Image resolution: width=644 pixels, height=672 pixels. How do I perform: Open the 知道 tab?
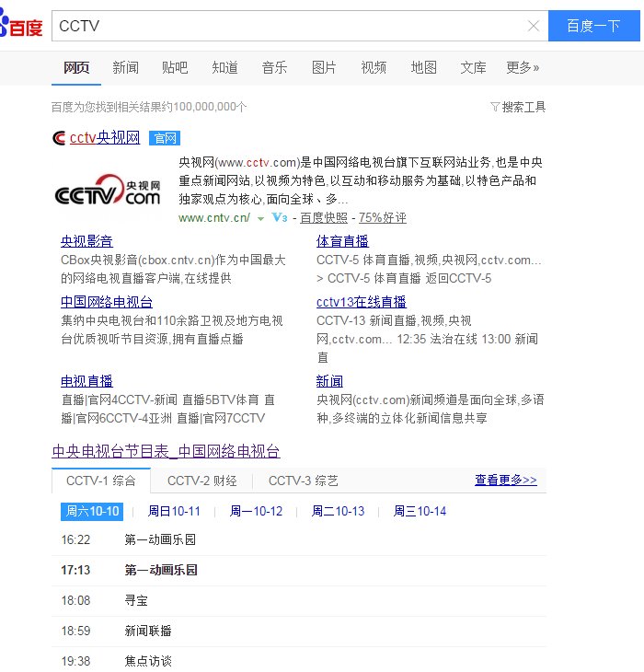(x=224, y=68)
